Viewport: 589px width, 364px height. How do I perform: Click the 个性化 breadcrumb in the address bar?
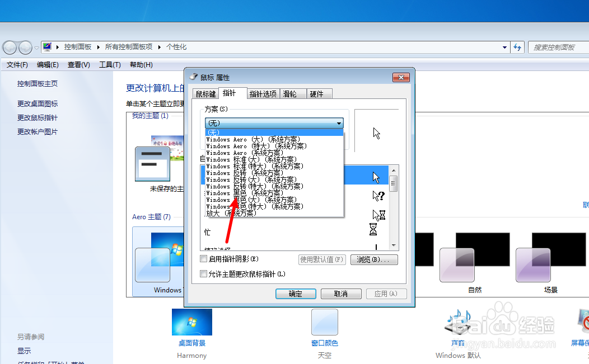(176, 47)
